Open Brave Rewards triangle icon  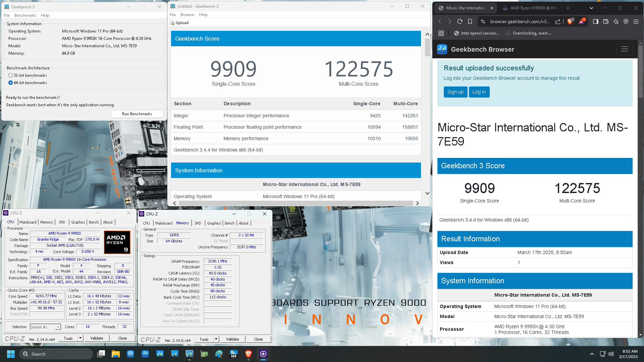(x=582, y=21)
